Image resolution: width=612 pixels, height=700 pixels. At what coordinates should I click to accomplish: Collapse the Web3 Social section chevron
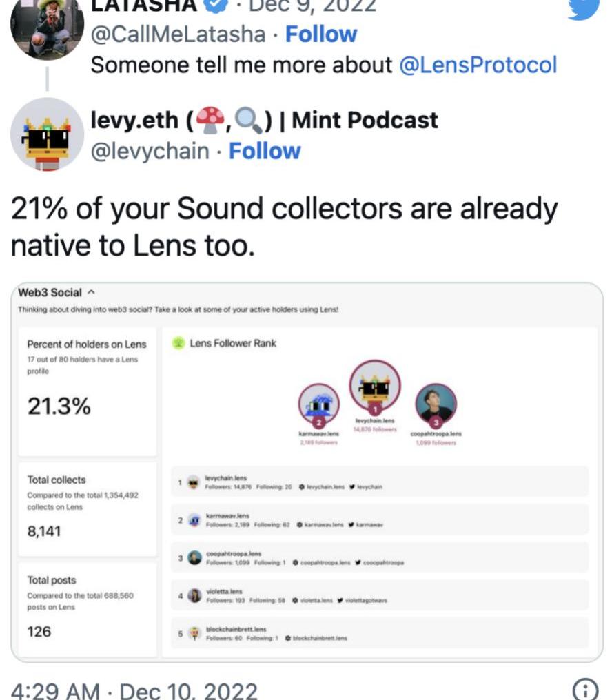tap(91, 293)
